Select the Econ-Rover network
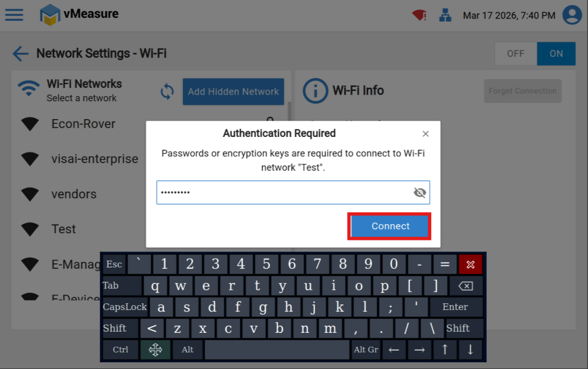 83,124
